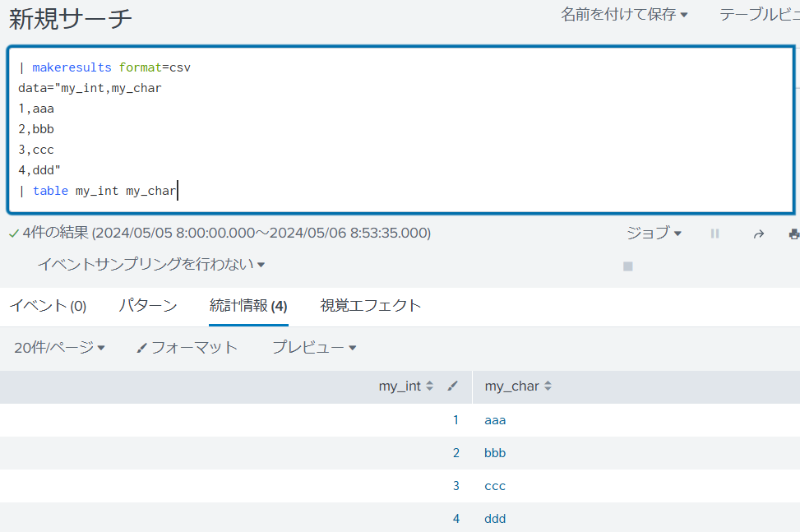Sort by the my_int column header

(x=405, y=386)
